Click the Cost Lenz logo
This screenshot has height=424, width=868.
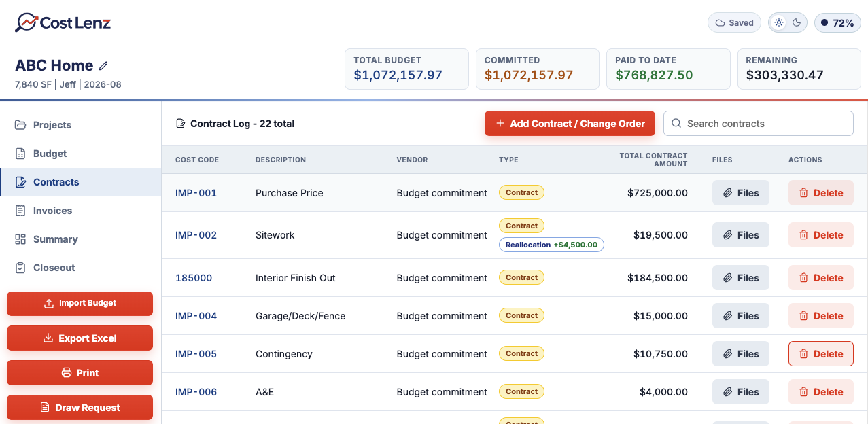[x=63, y=23]
